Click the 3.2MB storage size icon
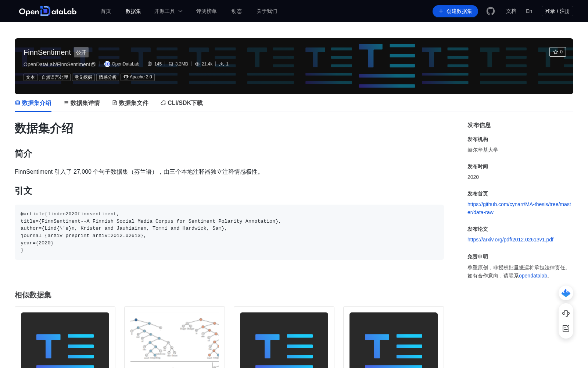Screen dimensions: 588x368 pyautogui.click(x=171, y=64)
